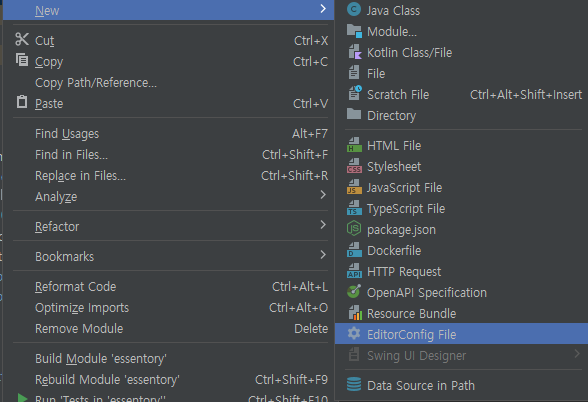This screenshot has width=588, height=402.
Task: Click the JavaScript File JS icon
Action: 354,187
